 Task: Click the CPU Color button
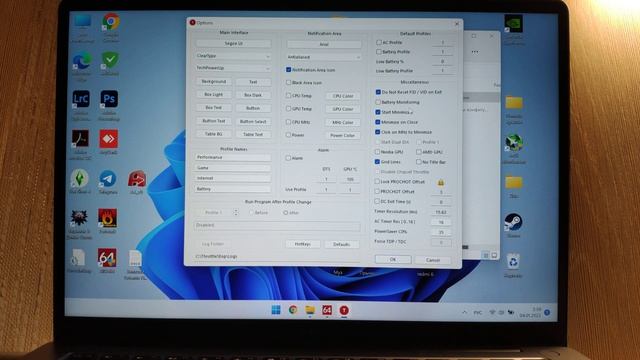343,96
